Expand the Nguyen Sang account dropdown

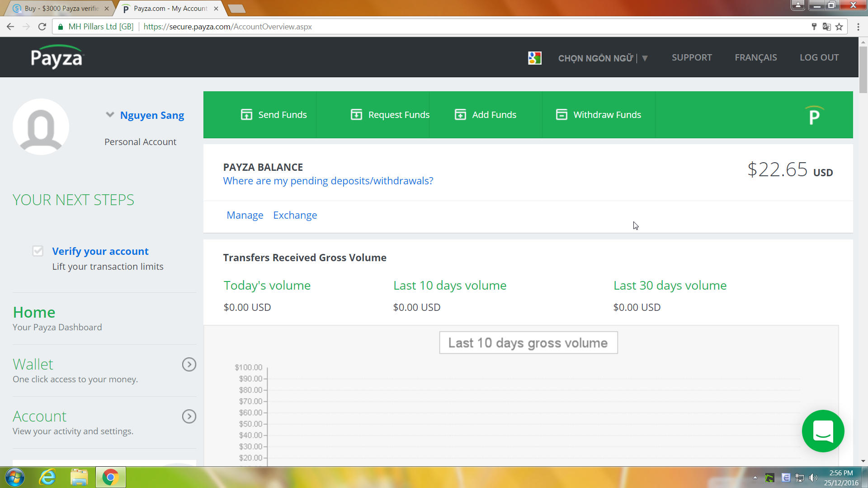click(x=110, y=115)
